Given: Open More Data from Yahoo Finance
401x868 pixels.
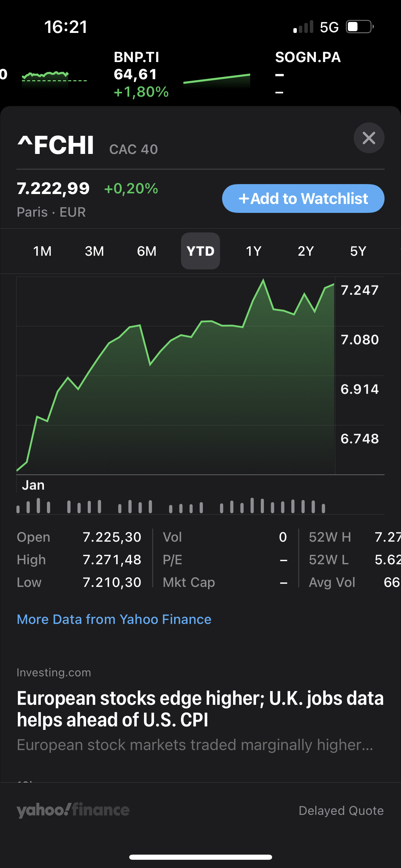Looking at the screenshot, I should pos(114,619).
